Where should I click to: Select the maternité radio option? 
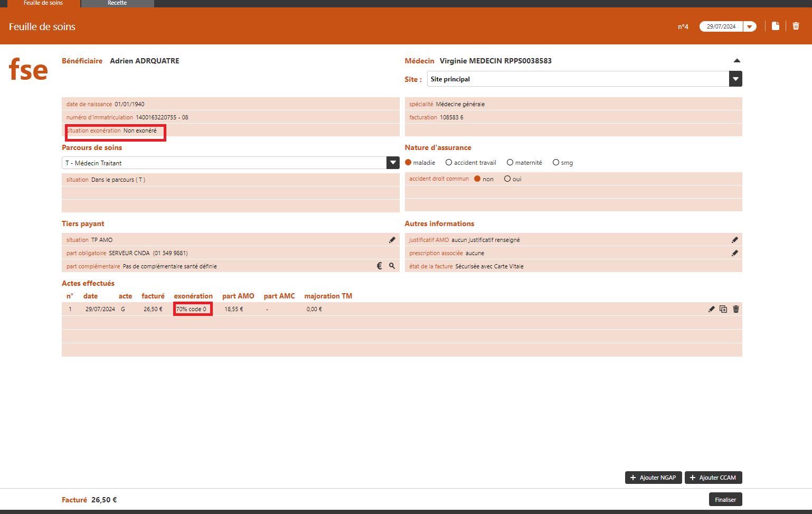tap(510, 163)
